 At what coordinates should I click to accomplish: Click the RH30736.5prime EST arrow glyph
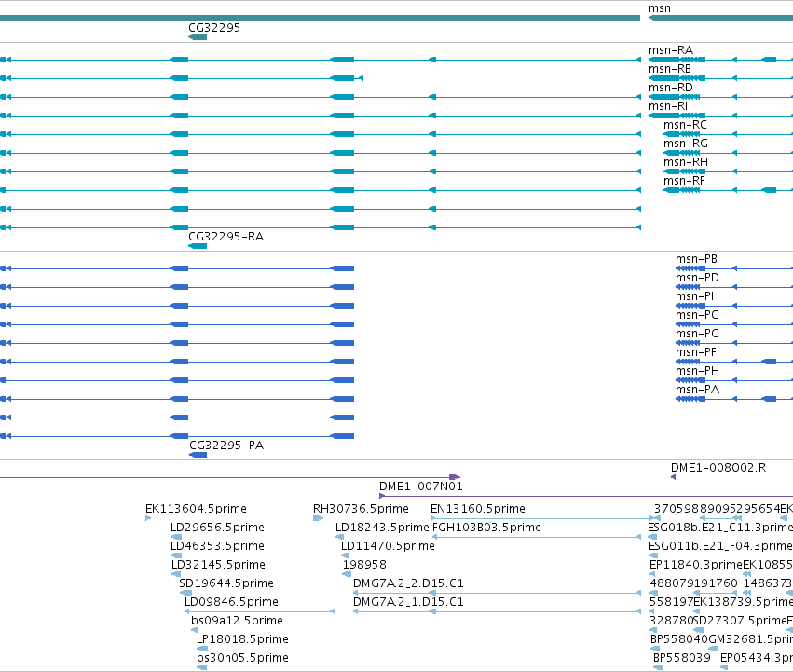[318, 518]
